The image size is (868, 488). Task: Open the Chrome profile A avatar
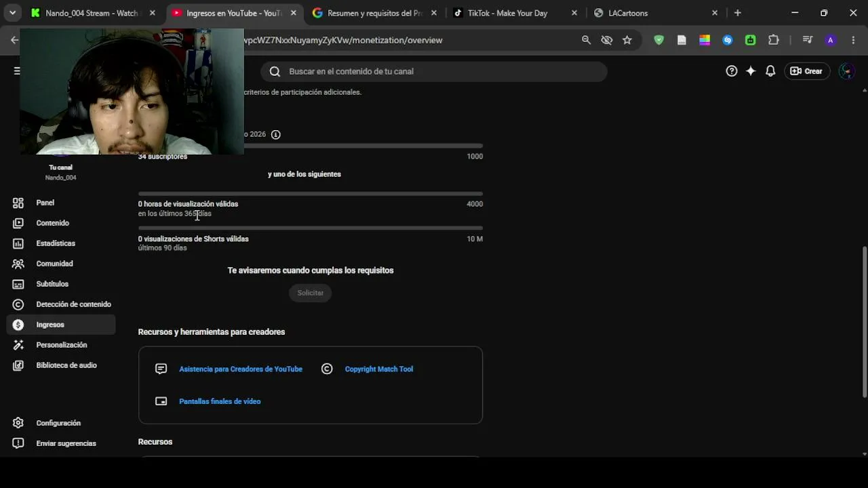[831, 40]
